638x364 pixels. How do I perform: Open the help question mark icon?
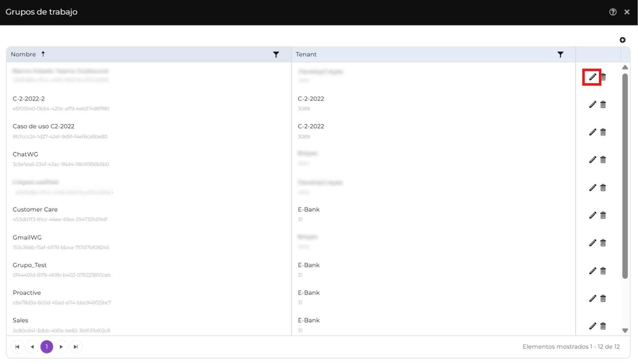point(613,12)
